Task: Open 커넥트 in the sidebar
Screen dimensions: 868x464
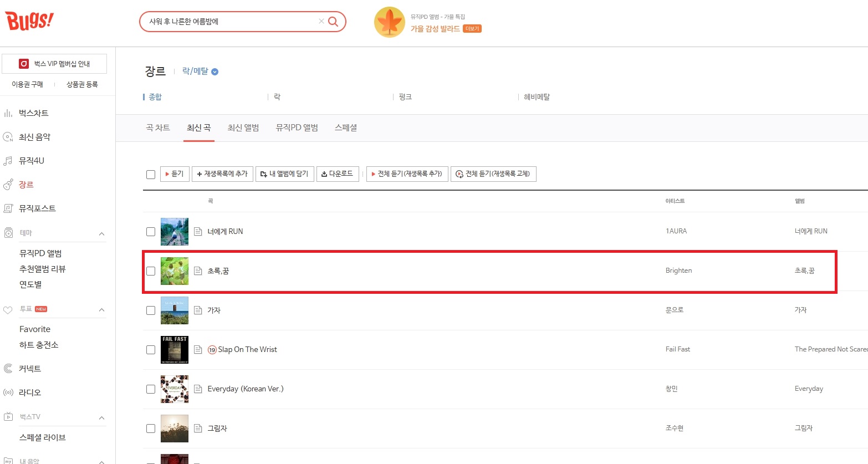Action: point(30,369)
